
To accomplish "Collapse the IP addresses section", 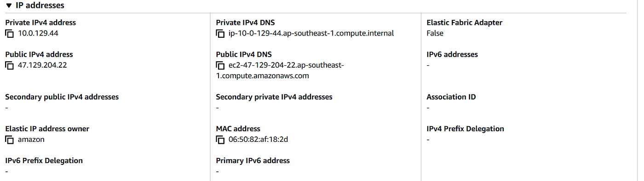I will click(x=9, y=6).
